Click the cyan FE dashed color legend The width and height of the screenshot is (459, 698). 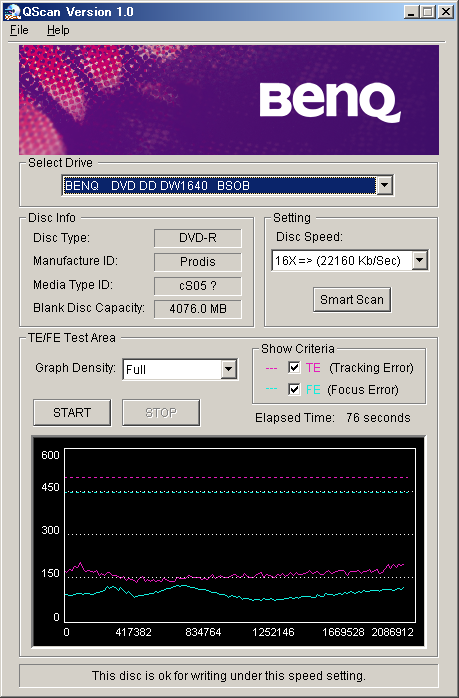(271, 389)
